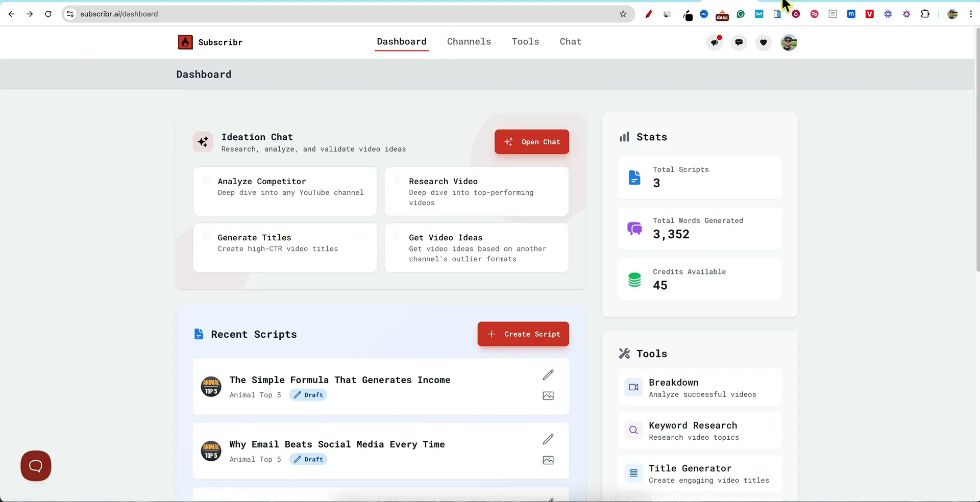The height and width of the screenshot is (502, 980).
Task: Open the support chat widget
Action: (36, 466)
